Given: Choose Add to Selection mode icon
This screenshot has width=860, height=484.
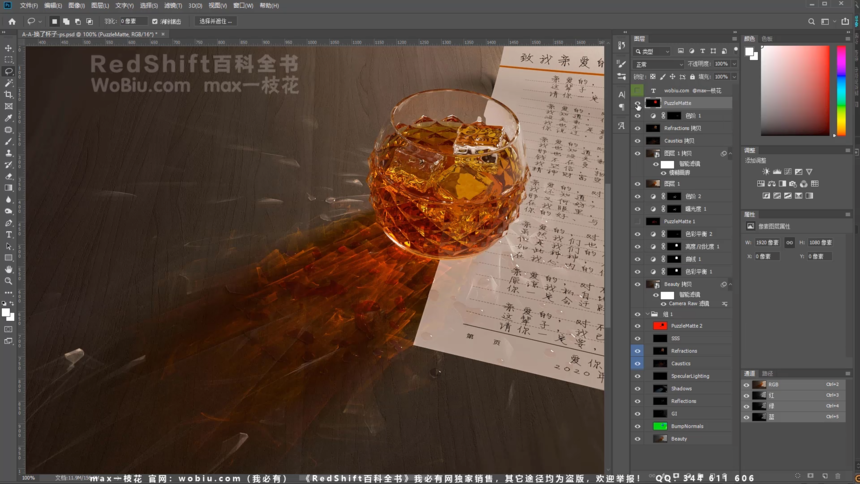Looking at the screenshot, I should click(66, 21).
